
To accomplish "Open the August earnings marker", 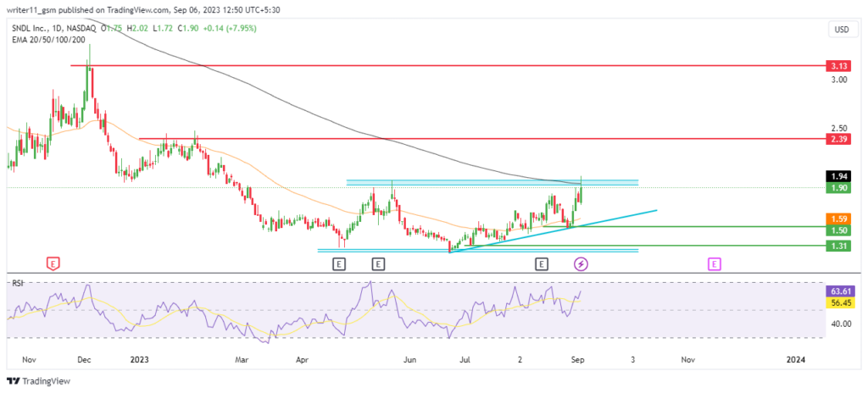I will [x=541, y=264].
